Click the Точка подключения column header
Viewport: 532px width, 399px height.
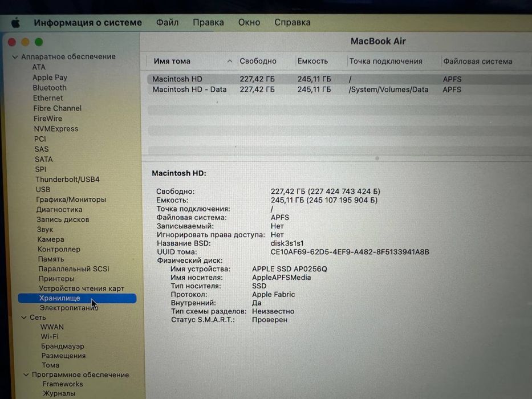point(386,61)
